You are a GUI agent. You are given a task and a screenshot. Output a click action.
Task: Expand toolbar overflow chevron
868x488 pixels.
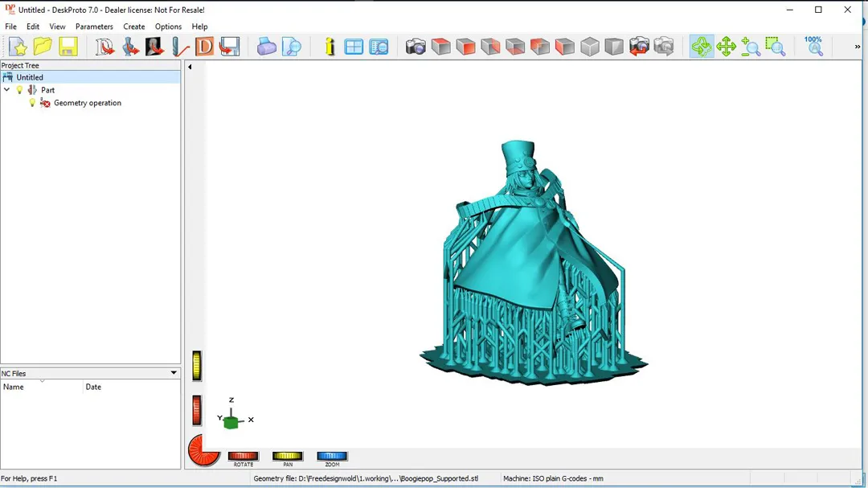pyautogui.click(x=858, y=47)
